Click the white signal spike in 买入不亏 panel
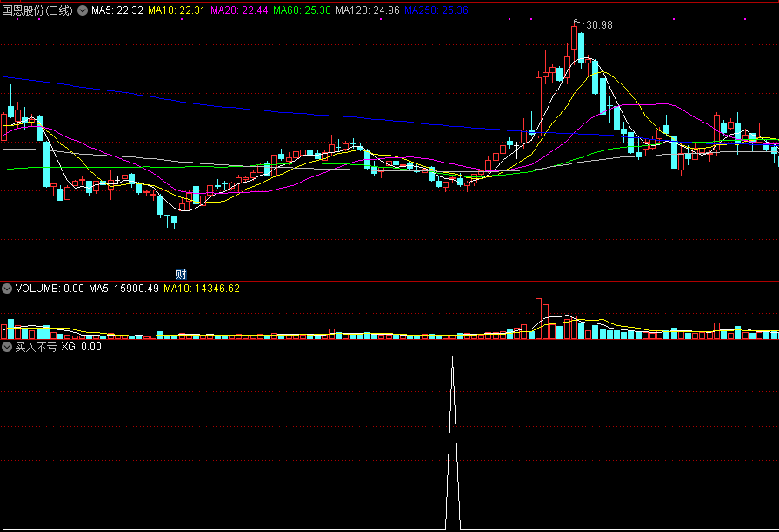 click(x=453, y=443)
